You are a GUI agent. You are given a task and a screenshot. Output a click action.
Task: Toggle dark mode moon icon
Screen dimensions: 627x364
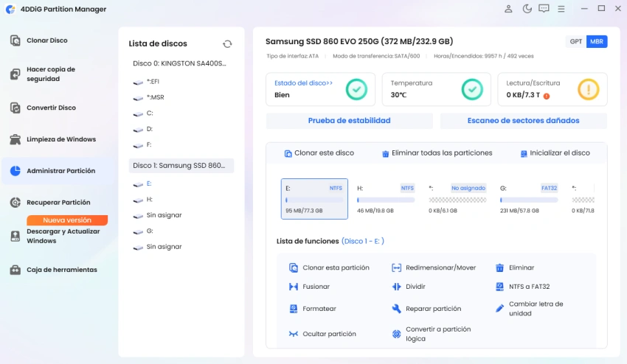(x=527, y=9)
